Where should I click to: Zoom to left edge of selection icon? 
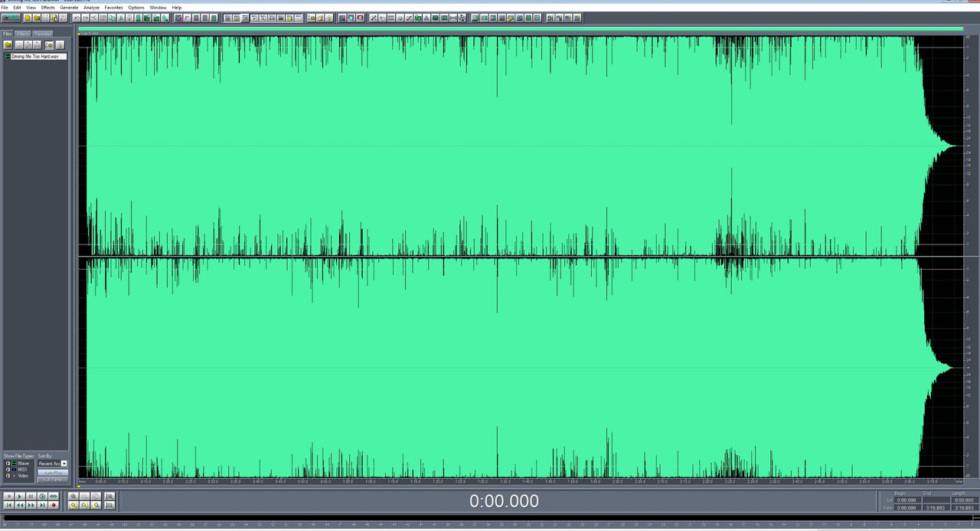85,505
